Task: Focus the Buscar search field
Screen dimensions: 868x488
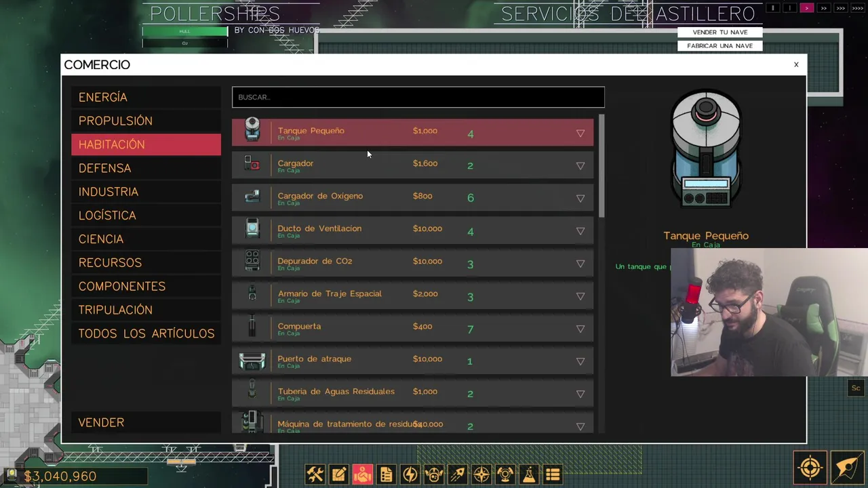Action: click(x=418, y=97)
